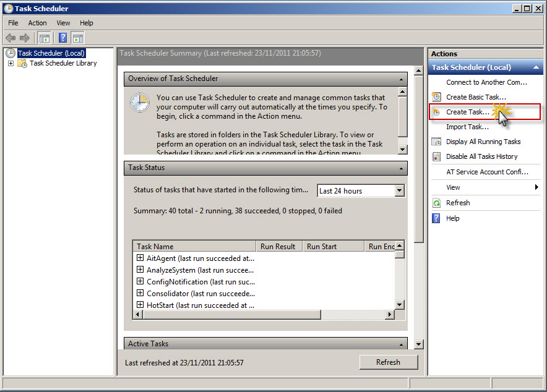The height and width of the screenshot is (392, 547).
Task: Expand the AnalyzeSystem task row
Action: tap(140, 270)
